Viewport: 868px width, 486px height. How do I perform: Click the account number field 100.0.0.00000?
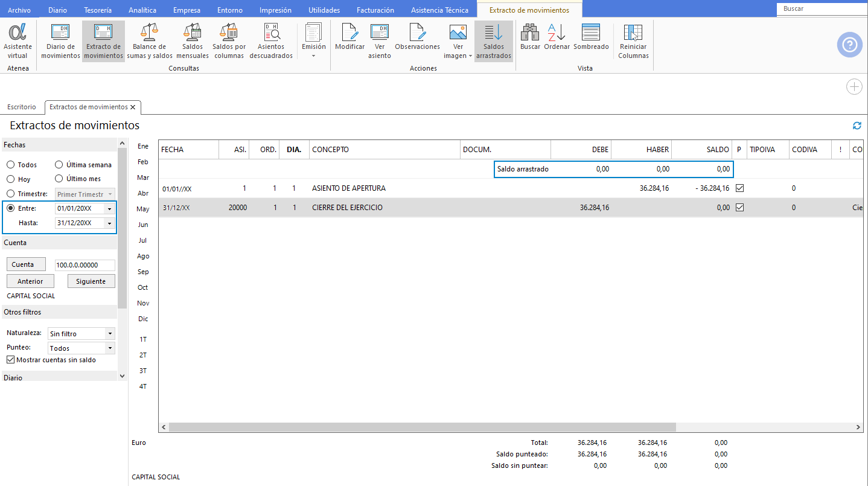(x=85, y=265)
